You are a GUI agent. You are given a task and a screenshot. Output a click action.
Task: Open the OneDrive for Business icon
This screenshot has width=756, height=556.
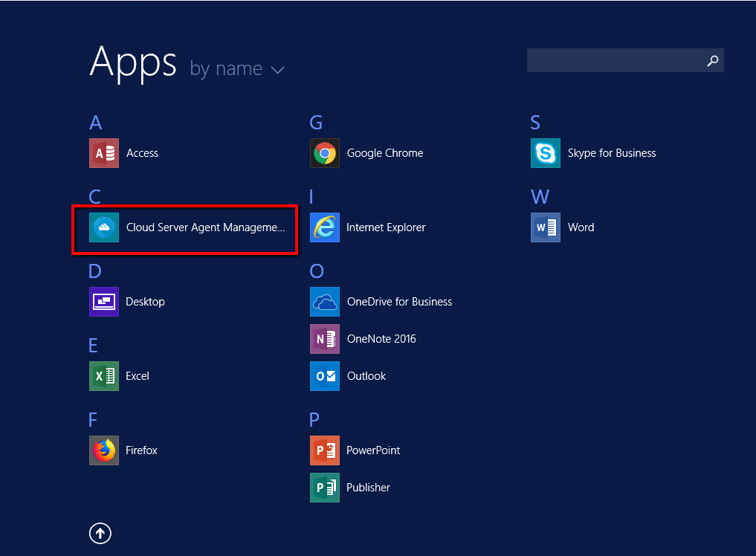[x=325, y=301]
